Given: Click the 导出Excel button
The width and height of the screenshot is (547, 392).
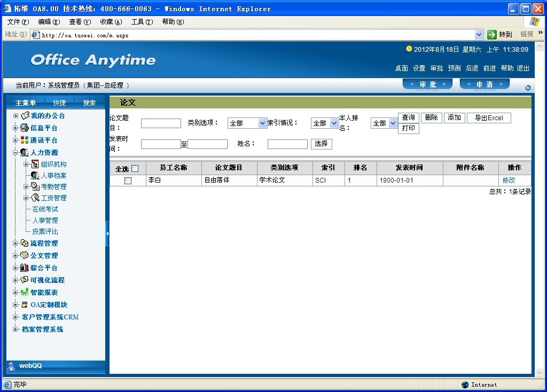Looking at the screenshot, I should pyautogui.click(x=489, y=118).
